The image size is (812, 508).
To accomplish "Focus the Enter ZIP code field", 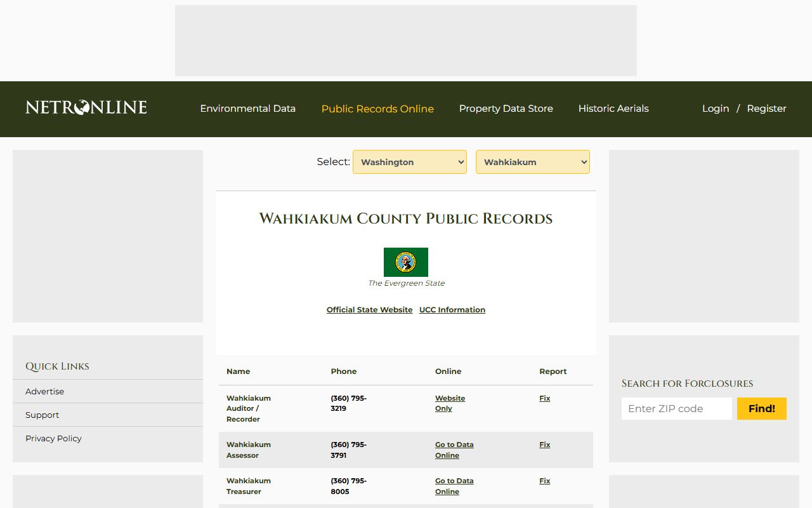I will [x=677, y=408].
